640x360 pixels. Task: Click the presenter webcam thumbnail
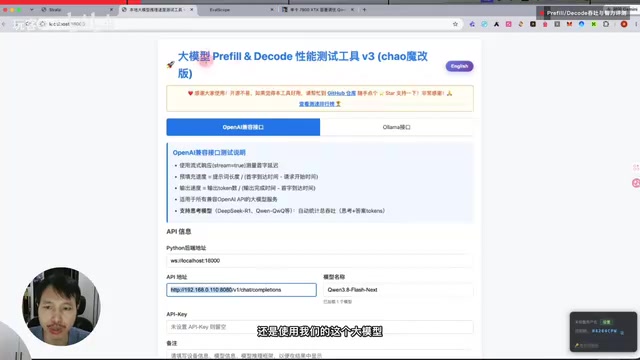click(x=61, y=307)
